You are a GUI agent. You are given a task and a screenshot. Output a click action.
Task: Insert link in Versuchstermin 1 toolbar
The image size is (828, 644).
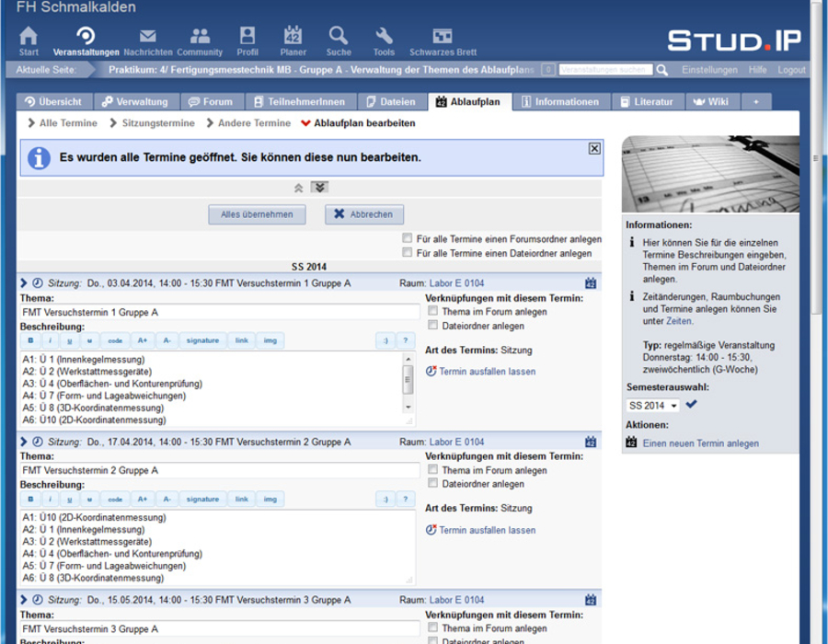[x=242, y=340]
